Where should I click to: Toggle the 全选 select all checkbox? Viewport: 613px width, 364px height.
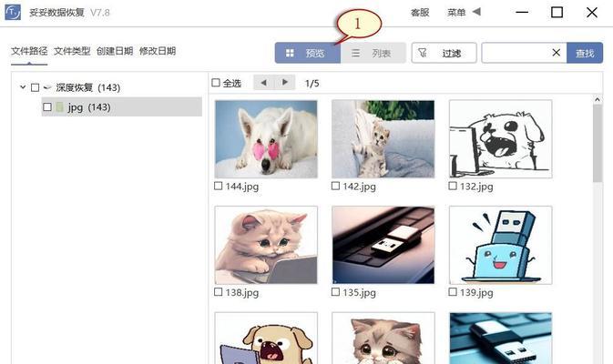pos(216,83)
